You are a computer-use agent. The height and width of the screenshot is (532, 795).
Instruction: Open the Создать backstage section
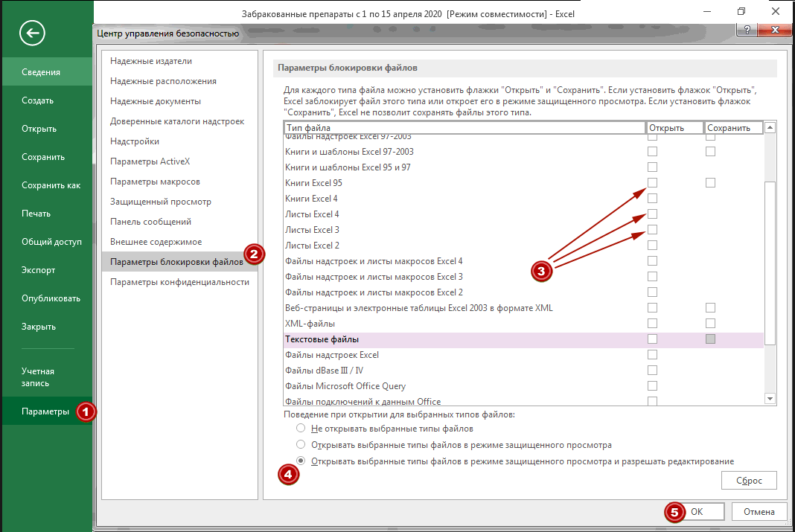pos(47,100)
